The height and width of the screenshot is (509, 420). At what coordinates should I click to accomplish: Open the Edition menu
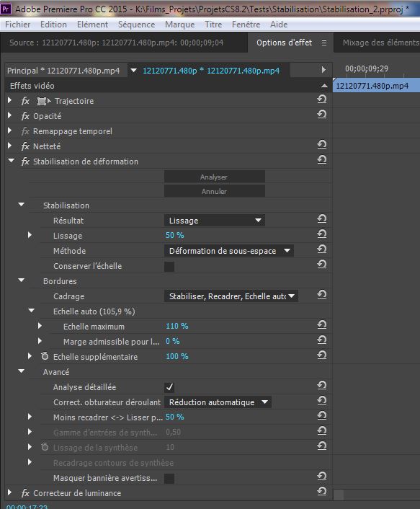pyautogui.click(x=53, y=25)
